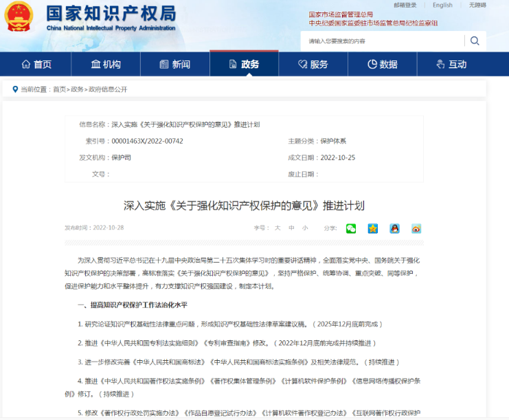Viewport: 509px width, 420px height.
Task: Open the 数据 data tab
Action: tap(382, 65)
